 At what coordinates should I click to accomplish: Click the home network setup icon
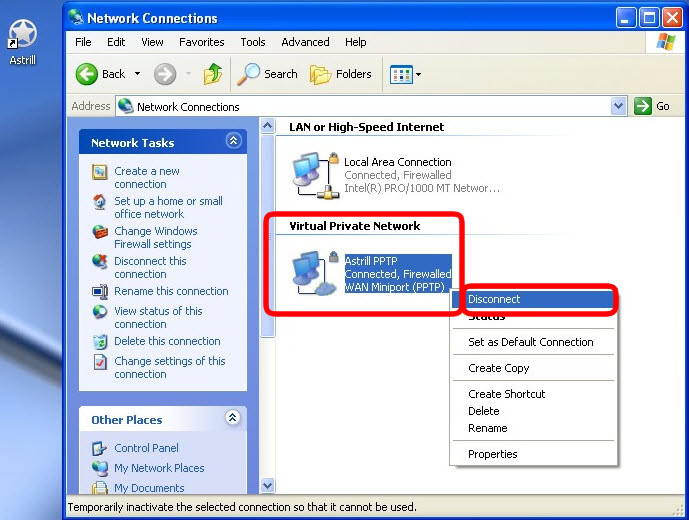[x=100, y=202]
